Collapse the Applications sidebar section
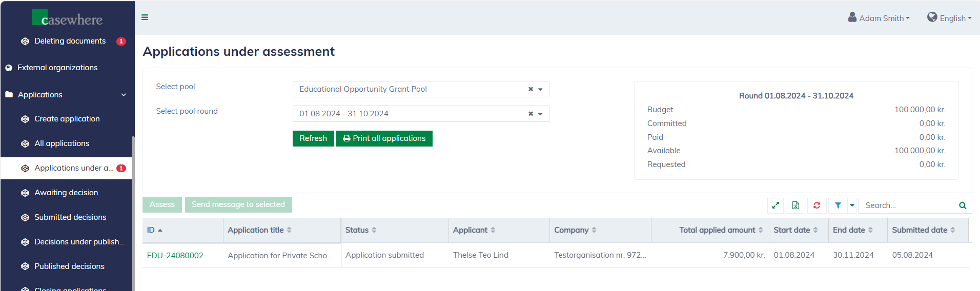 [124, 95]
